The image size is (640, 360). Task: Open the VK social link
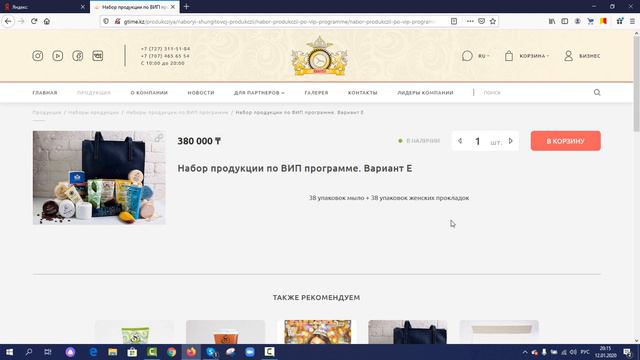(x=98, y=56)
